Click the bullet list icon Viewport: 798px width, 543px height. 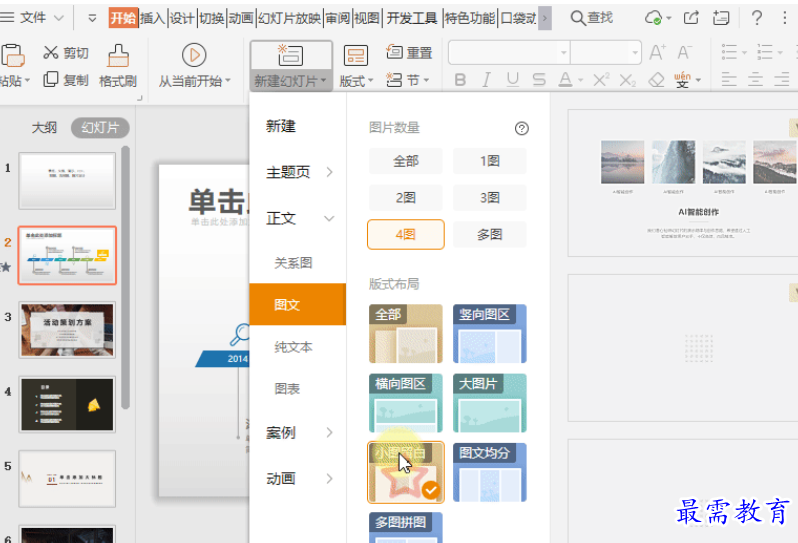[x=729, y=52]
